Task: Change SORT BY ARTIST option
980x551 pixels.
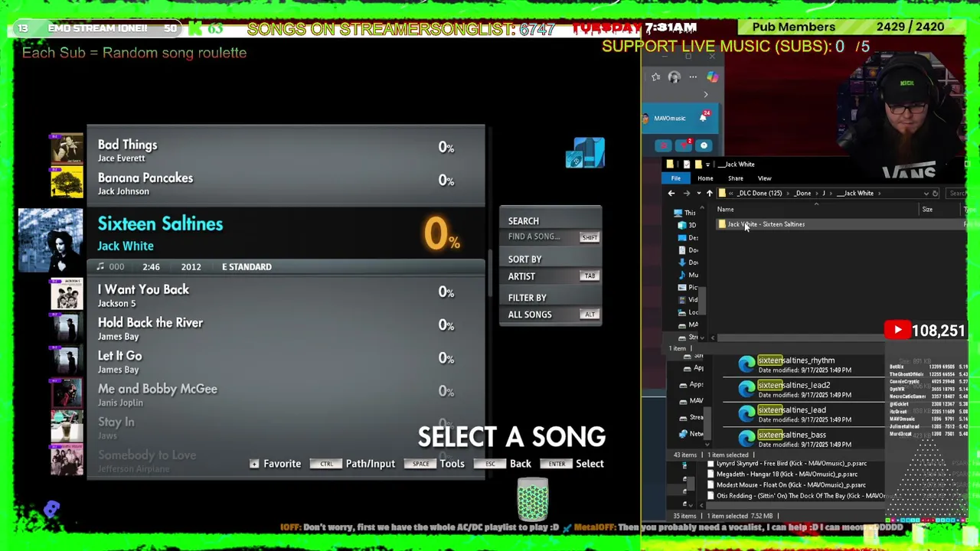Action: [x=550, y=276]
